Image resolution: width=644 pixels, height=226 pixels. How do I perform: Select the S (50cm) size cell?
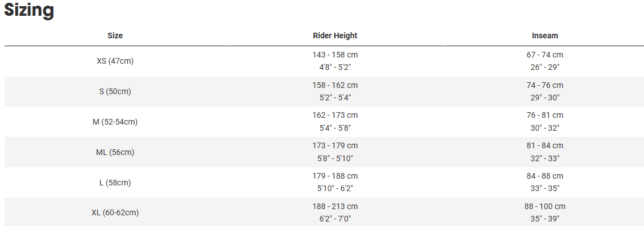pyautogui.click(x=115, y=91)
